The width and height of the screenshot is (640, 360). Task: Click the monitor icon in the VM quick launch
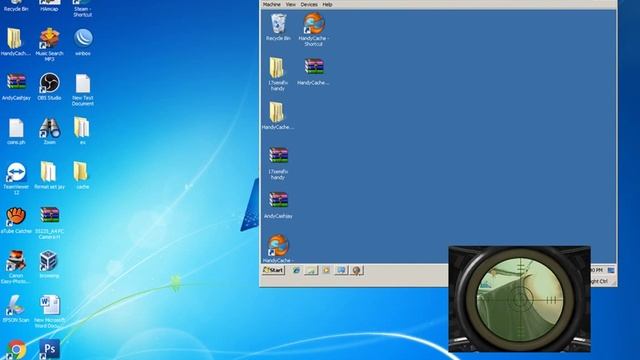pyautogui.click(x=341, y=270)
